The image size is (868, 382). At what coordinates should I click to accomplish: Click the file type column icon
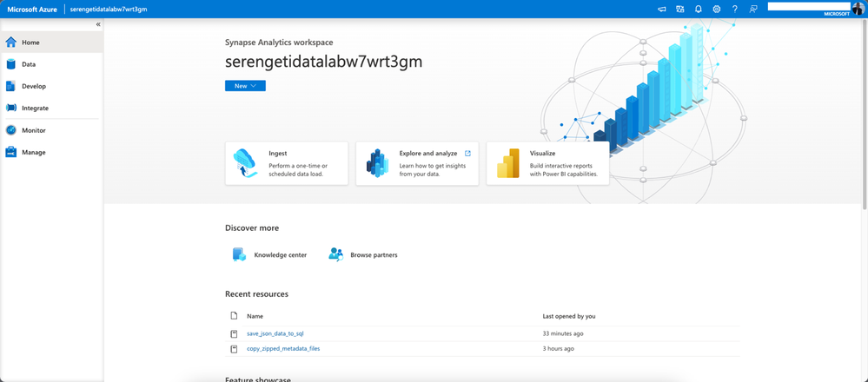coord(234,316)
